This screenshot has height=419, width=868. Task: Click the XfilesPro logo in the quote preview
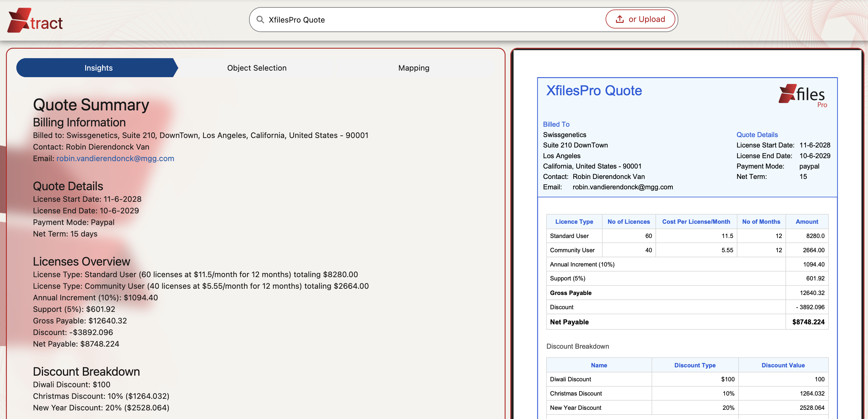803,96
